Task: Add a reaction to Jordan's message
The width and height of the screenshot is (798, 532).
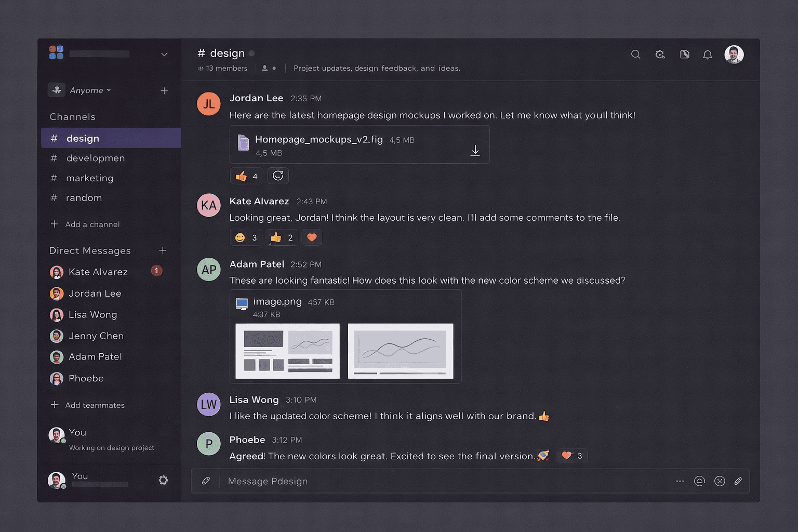Action: click(278, 176)
